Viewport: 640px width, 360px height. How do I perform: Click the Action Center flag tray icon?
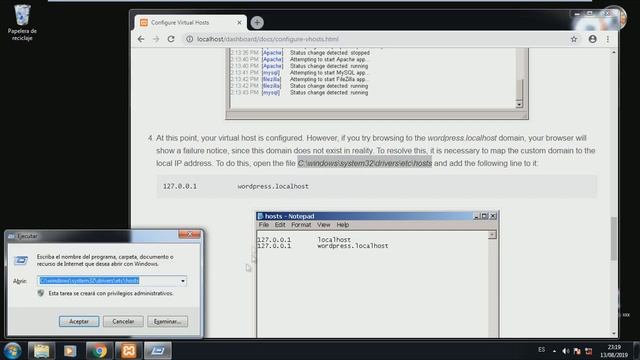tap(577, 351)
